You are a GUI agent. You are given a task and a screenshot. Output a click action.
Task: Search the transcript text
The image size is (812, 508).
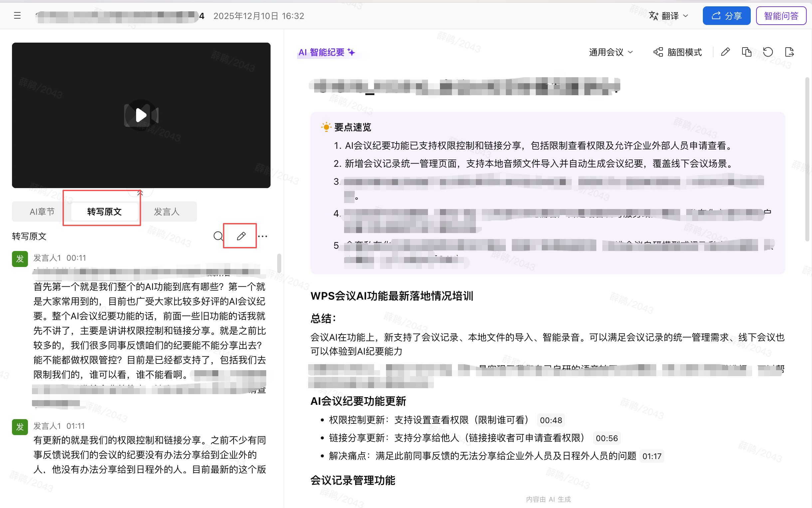218,236
